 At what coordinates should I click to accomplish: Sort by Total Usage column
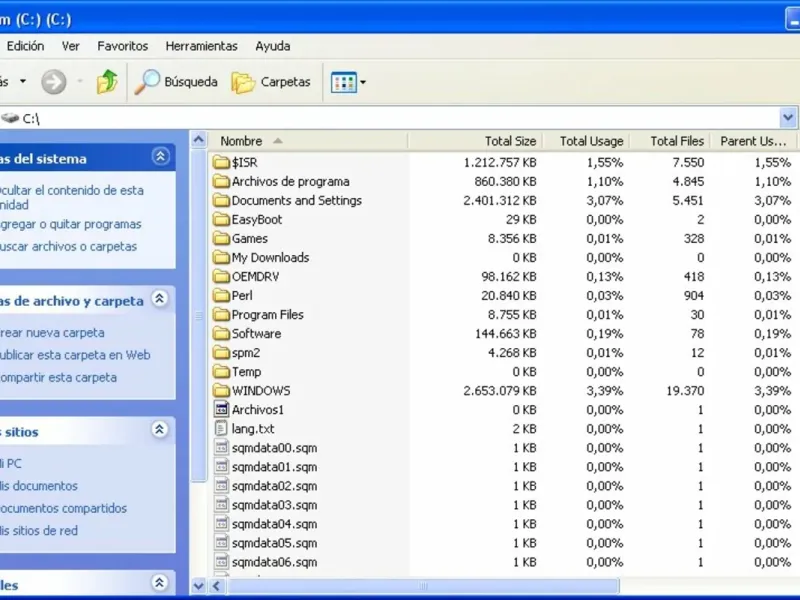(586, 141)
